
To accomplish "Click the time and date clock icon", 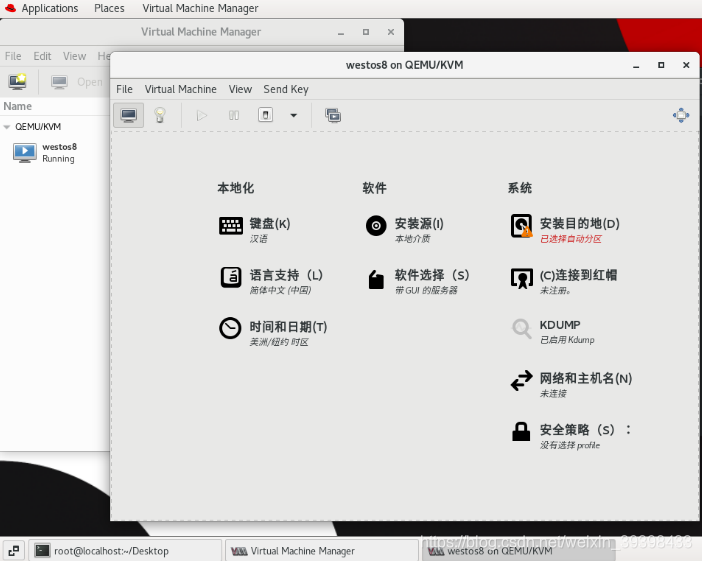I will [230, 328].
